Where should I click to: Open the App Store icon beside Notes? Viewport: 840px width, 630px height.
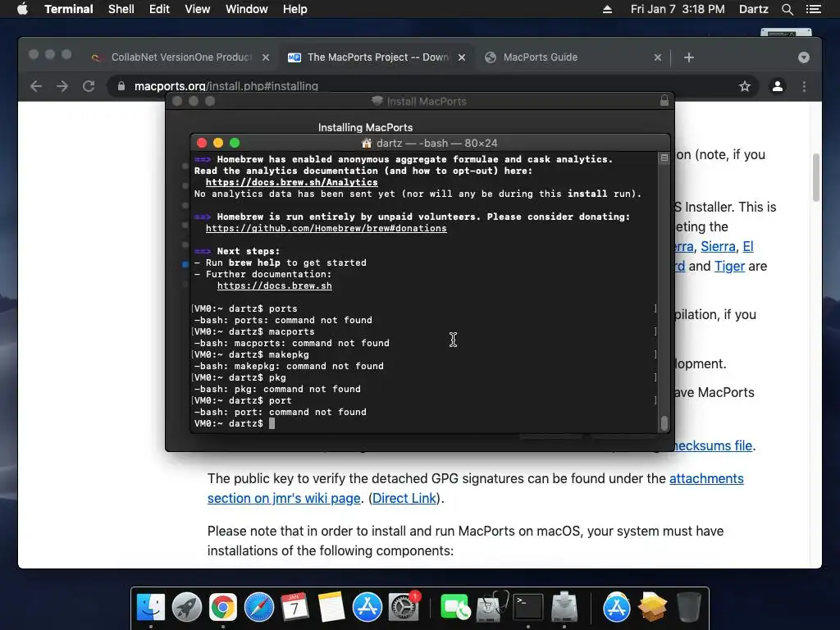coord(367,608)
